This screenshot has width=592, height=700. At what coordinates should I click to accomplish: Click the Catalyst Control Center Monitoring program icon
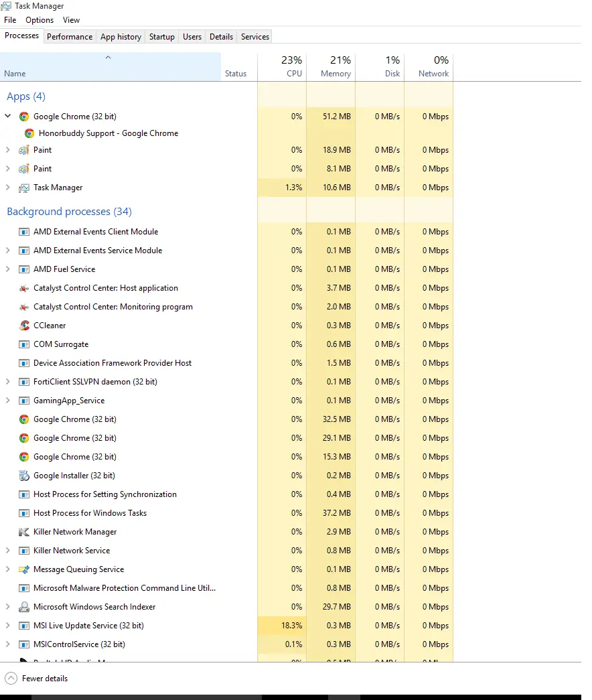coord(24,307)
